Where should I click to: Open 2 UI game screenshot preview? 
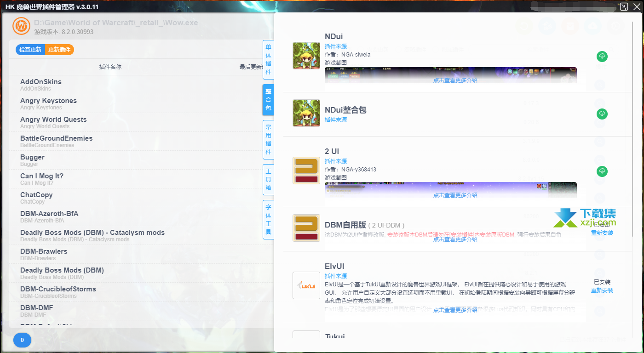pos(451,190)
